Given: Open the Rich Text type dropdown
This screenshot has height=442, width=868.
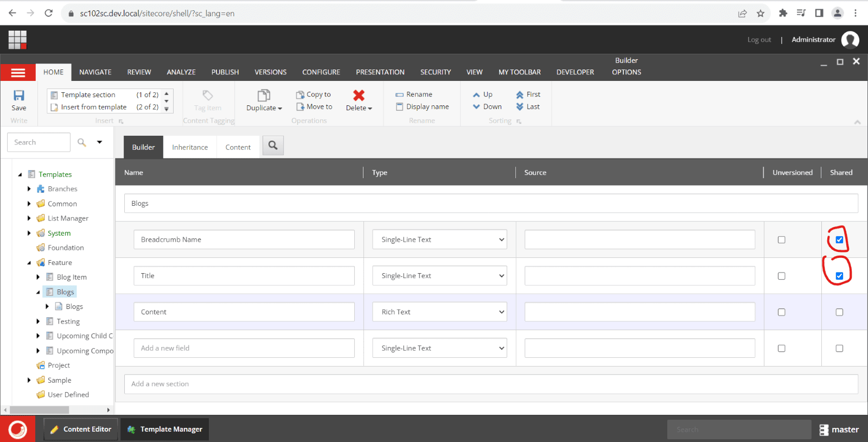Looking at the screenshot, I should [439, 312].
